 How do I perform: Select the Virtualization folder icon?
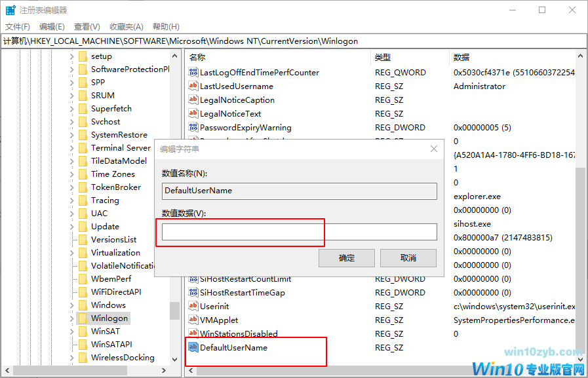click(83, 253)
